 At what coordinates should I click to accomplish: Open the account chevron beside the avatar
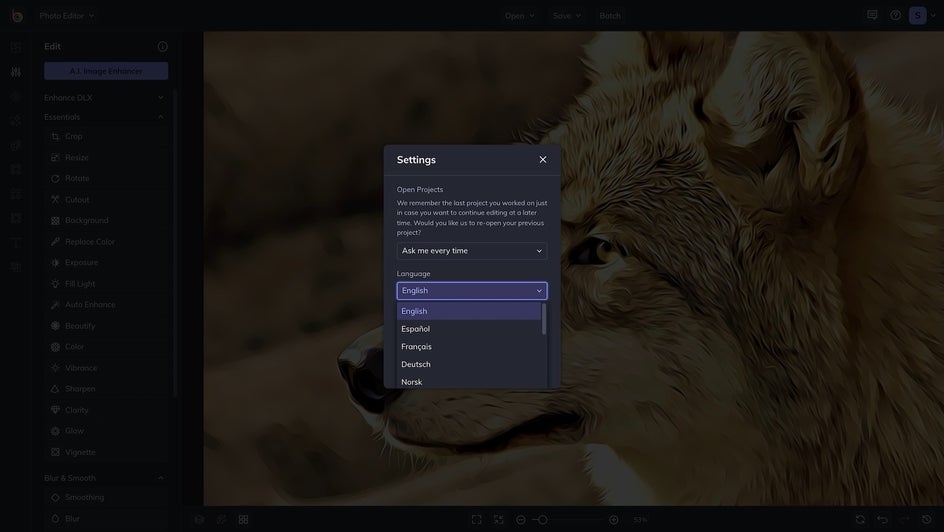click(933, 16)
